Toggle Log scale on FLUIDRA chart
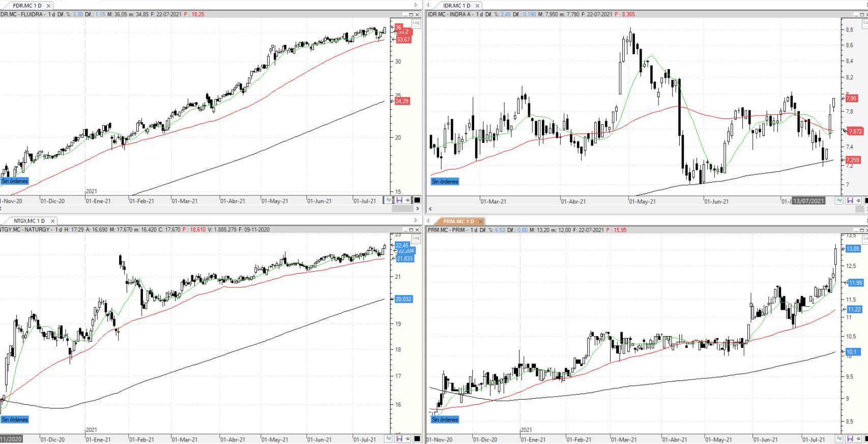This screenshot has height=444, width=868. [x=416, y=23]
